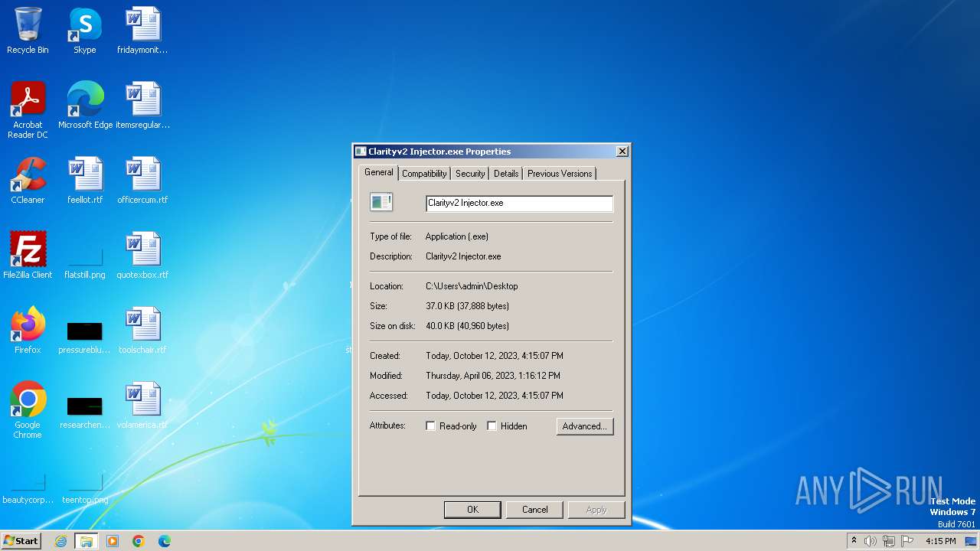
Task: Launch Google Chrome desktop shortcut
Action: (x=28, y=409)
